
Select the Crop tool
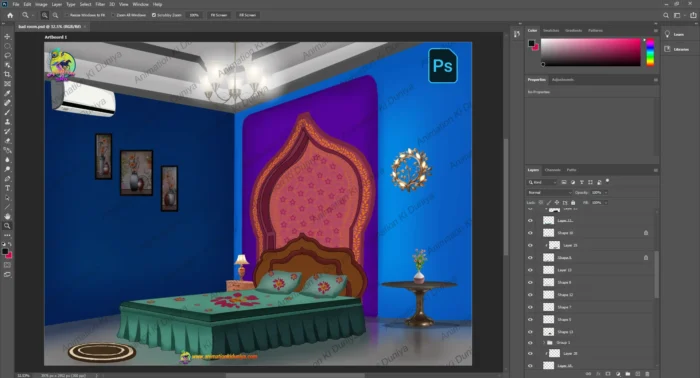tap(7, 74)
